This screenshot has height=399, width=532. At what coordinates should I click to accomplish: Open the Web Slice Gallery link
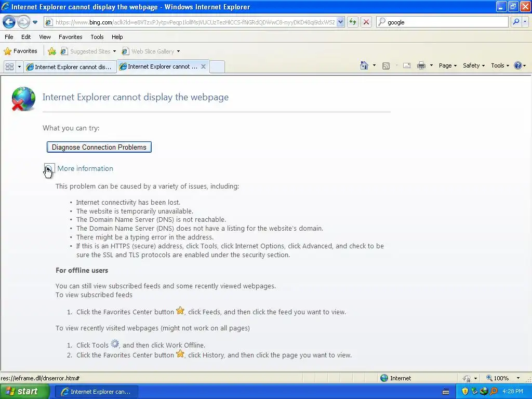[x=151, y=51]
